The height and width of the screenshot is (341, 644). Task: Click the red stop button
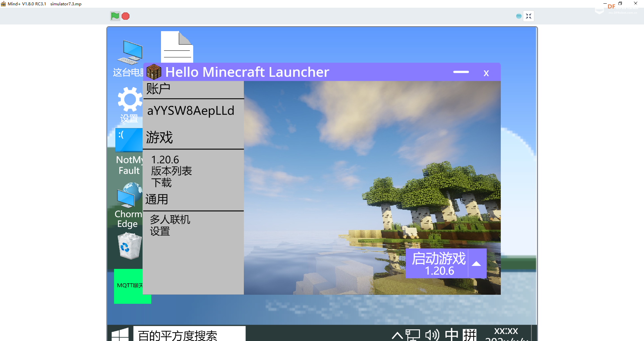(x=126, y=16)
